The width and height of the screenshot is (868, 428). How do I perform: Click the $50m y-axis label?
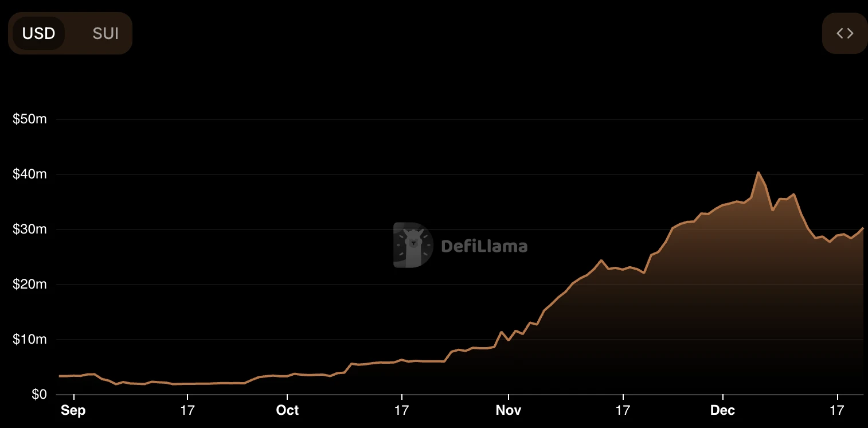pyautogui.click(x=29, y=119)
